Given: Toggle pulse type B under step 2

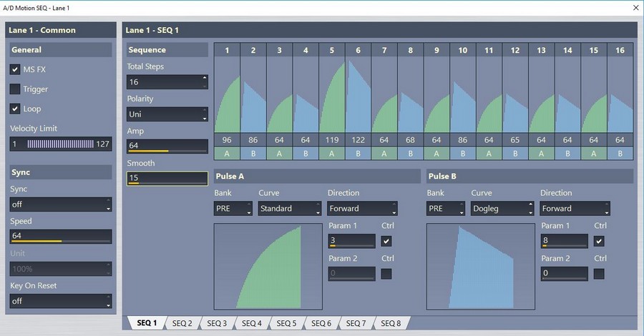Looking at the screenshot, I should (x=253, y=152).
